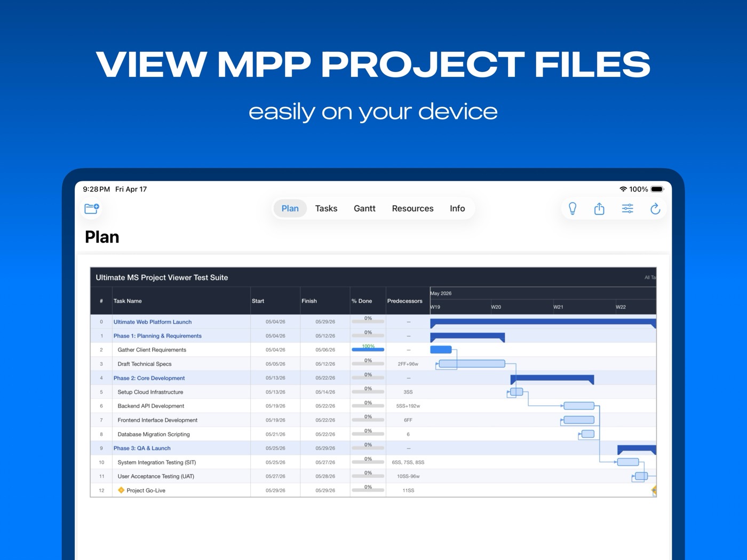Click the Phase 2 summary Gantt bar
Screen dimensions: 747x560
(552, 378)
